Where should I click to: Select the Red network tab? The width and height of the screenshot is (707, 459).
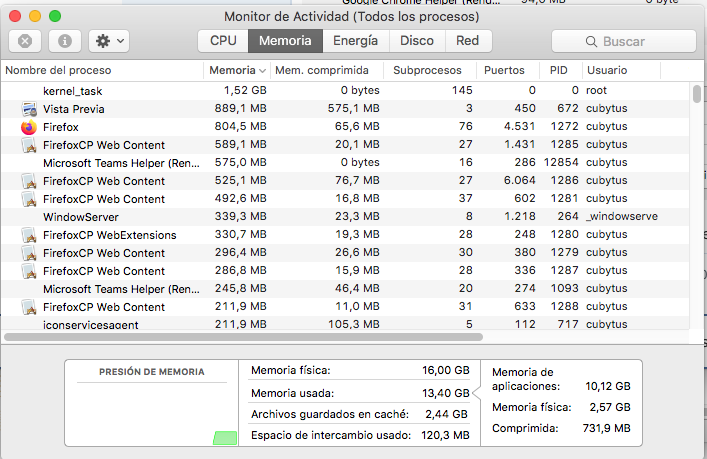(467, 41)
